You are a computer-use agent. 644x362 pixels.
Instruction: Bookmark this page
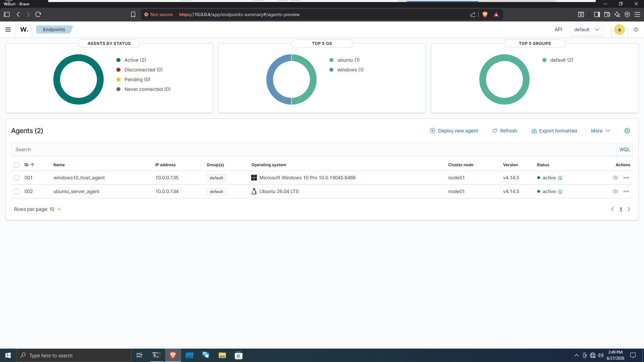133,14
